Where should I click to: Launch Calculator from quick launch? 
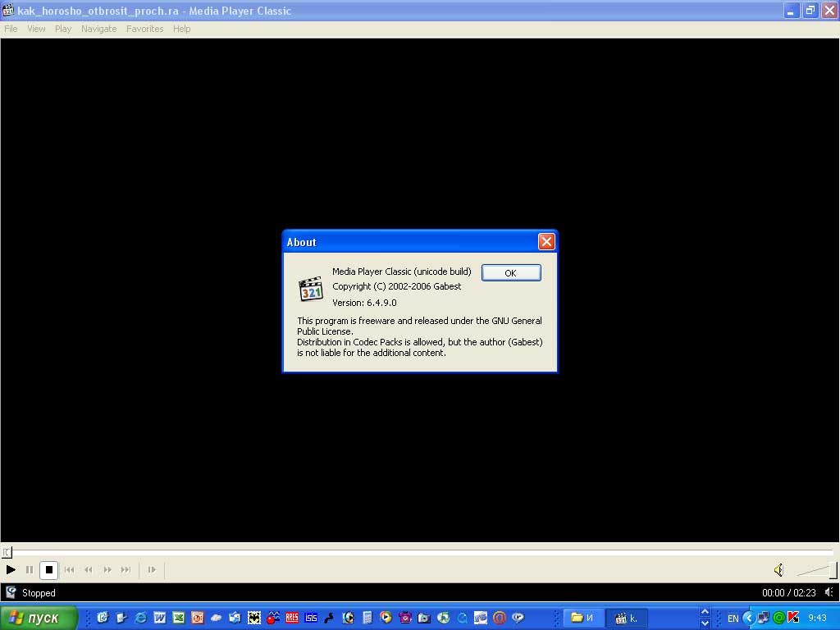click(x=367, y=618)
